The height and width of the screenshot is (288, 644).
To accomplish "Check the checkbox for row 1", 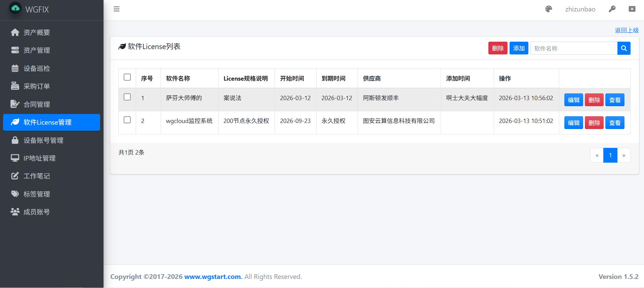I will tap(127, 97).
